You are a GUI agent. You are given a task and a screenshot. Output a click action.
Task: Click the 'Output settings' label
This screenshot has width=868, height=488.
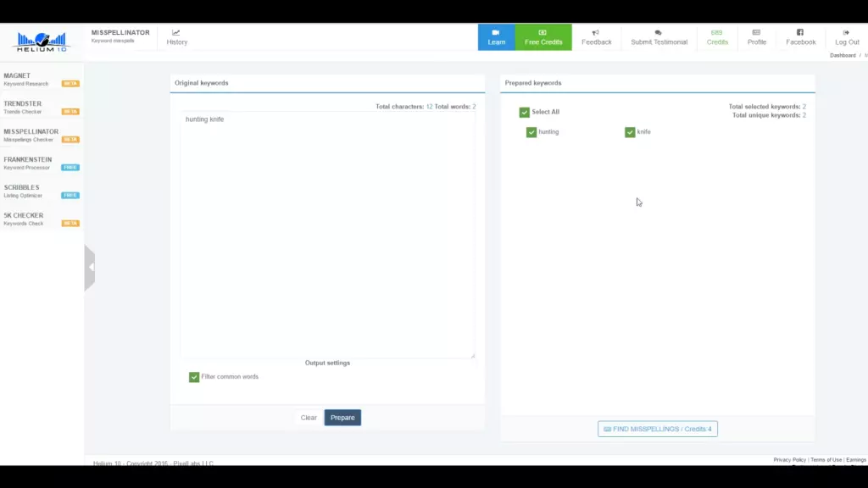[327, 363]
